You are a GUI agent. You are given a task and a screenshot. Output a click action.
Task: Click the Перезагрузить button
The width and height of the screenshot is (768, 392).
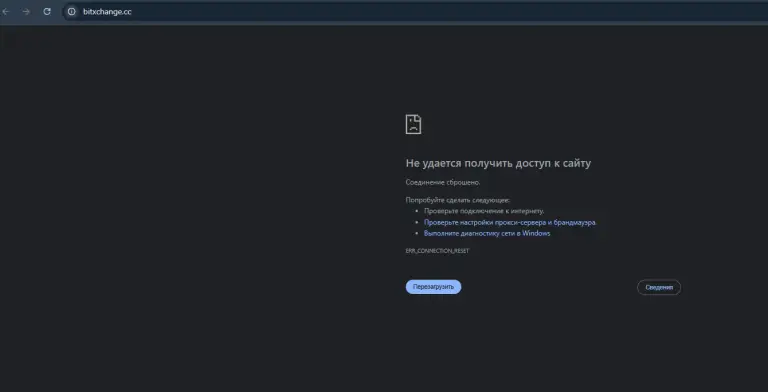pyautogui.click(x=433, y=287)
